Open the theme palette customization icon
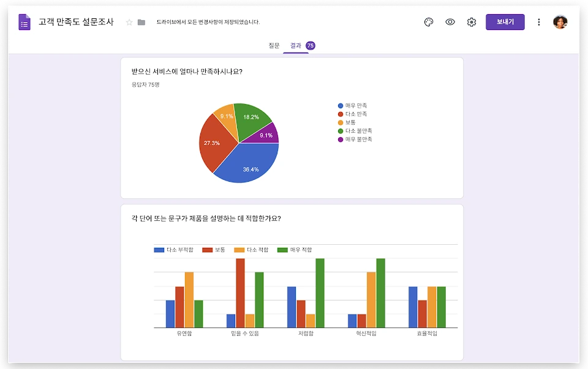Image resolution: width=588 pixels, height=369 pixels. click(x=429, y=22)
